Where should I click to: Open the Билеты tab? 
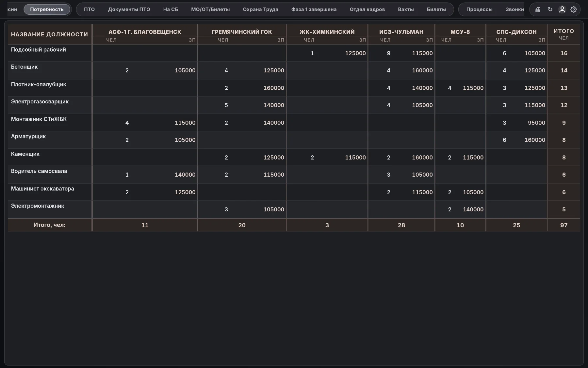pyautogui.click(x=436, y=9)
